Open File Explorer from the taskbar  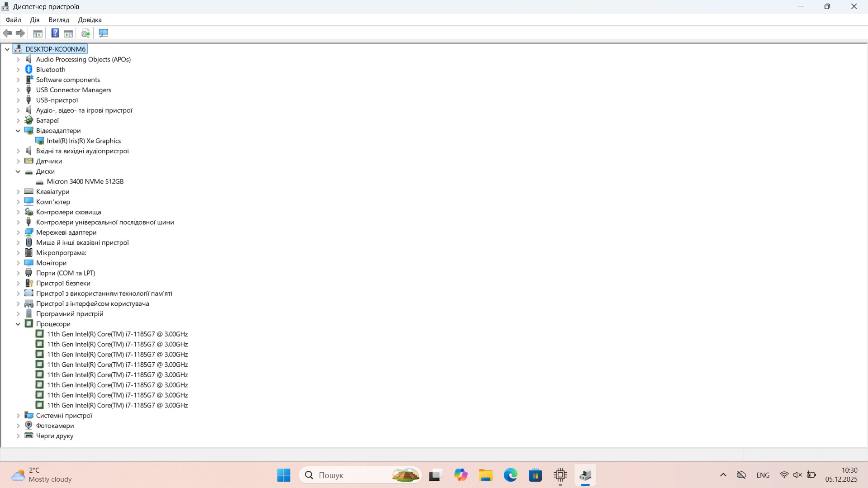click(x=485, y=475)
